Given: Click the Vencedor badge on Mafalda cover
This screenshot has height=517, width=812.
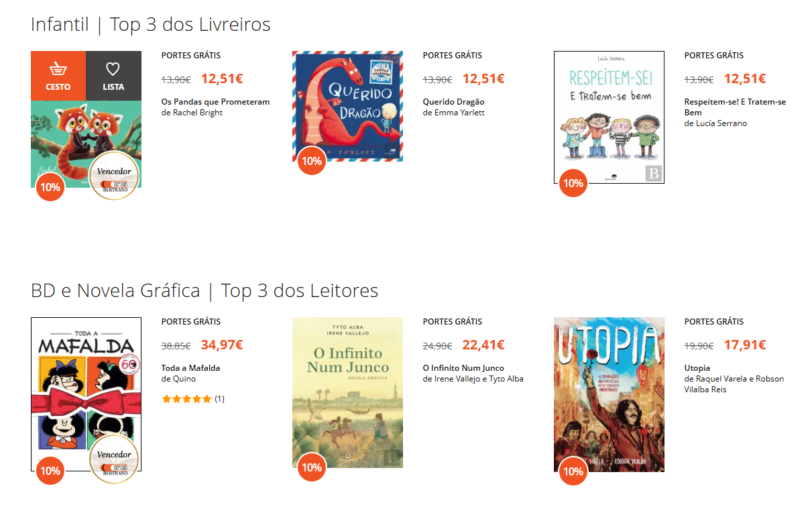Looking at the screenshot, I should point(114,459).
